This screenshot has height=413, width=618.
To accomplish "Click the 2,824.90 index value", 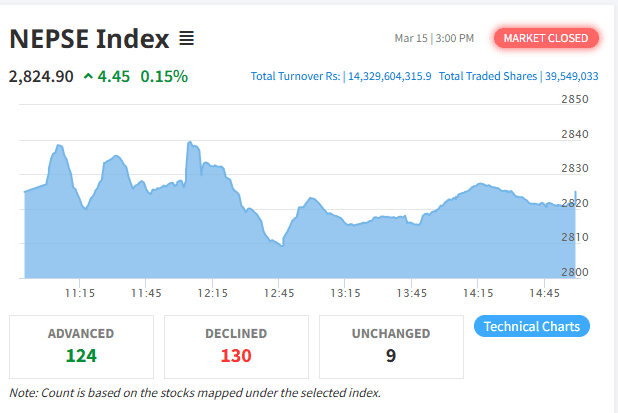I will 41,75.
